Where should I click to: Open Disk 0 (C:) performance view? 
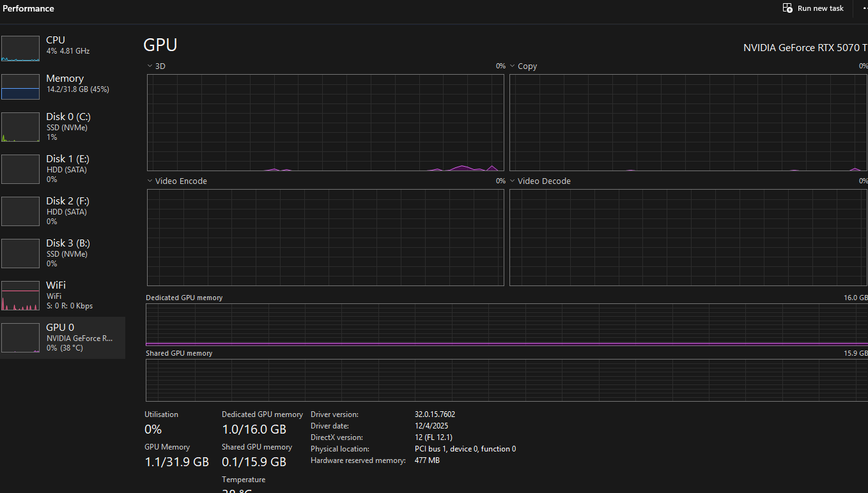click(x=63, y=126)
